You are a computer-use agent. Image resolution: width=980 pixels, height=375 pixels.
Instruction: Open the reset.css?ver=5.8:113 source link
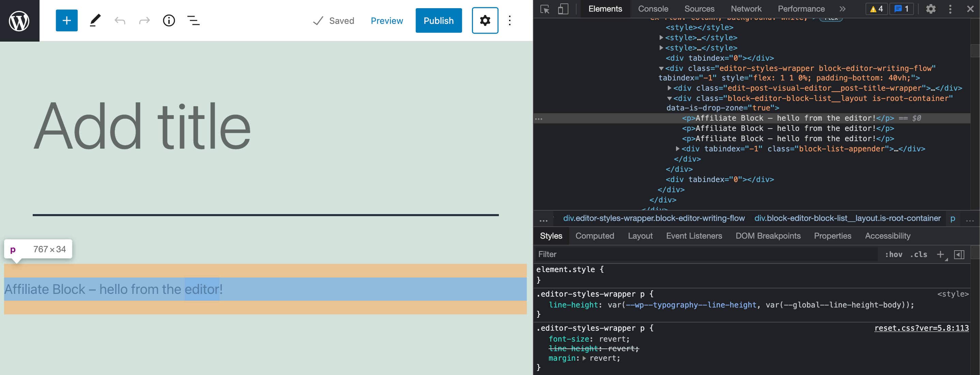(921, 328)
